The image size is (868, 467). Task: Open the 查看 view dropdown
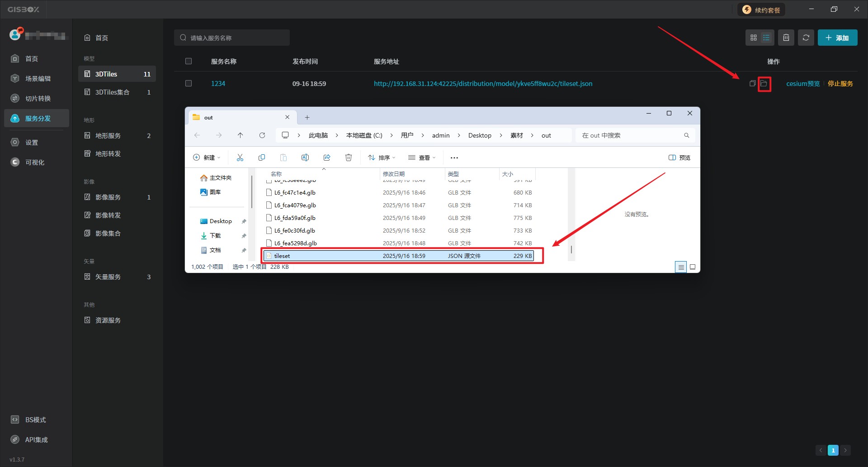click(422, 157)
